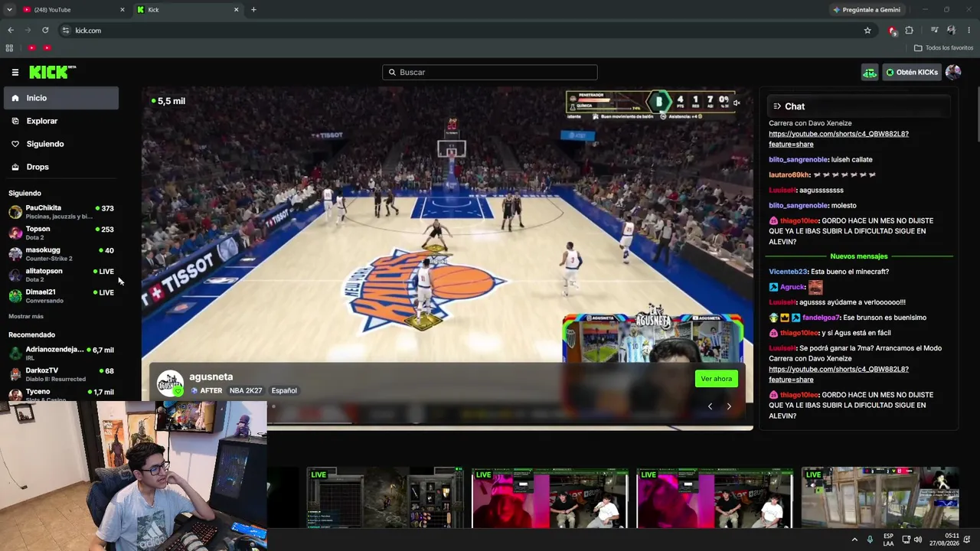
Task: Open the taskbar network icon
Action: point(906,540)
